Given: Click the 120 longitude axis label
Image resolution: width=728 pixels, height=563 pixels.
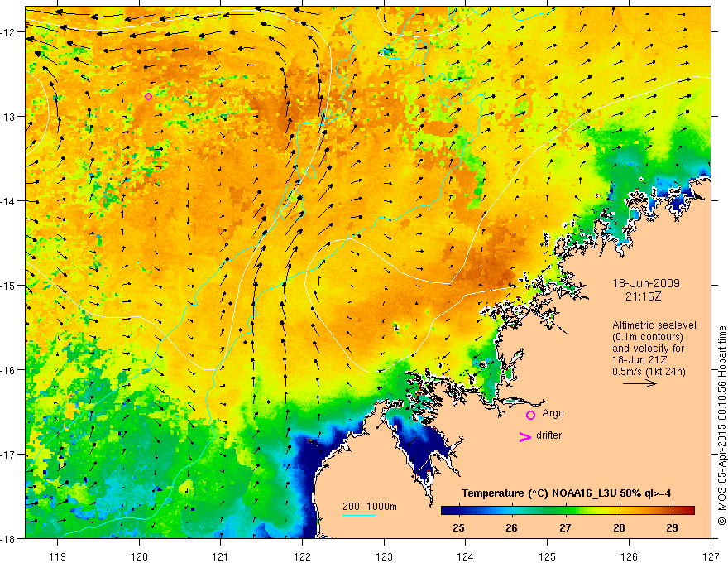Looking at the screenshot, I should (x=139, y=556).
